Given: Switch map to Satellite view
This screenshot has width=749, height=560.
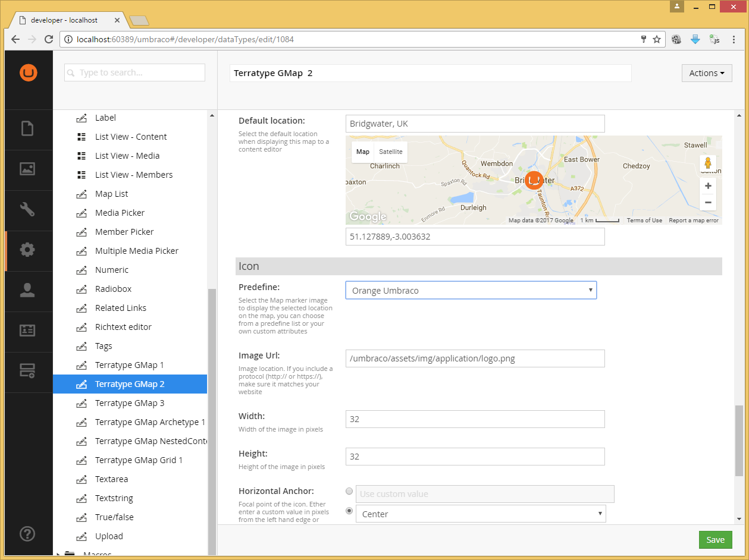Looking at the screenshot, I should 391,152.
